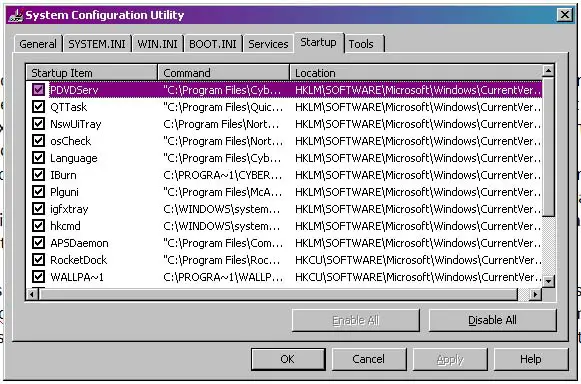The width and height of the screenshot is (581, 384).
Task: Disable the igfxtray startup entry checkbox
Action: (x=38, y=209)
